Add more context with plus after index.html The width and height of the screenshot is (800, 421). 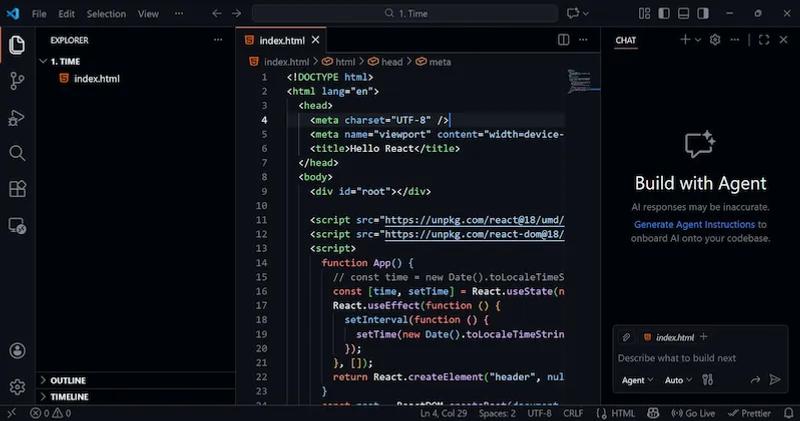pyautogui.click(x=704, y=337)
